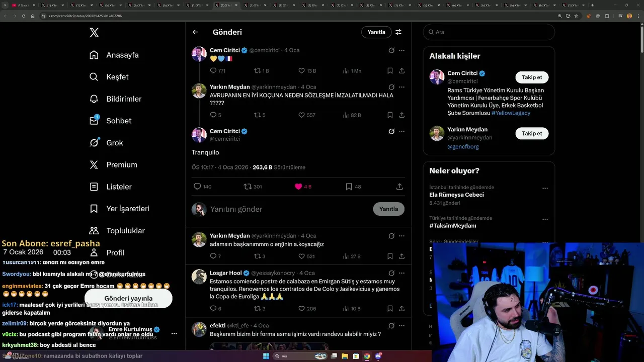Follow Cem Ciritci with Takip et

[x=532, y=77]
